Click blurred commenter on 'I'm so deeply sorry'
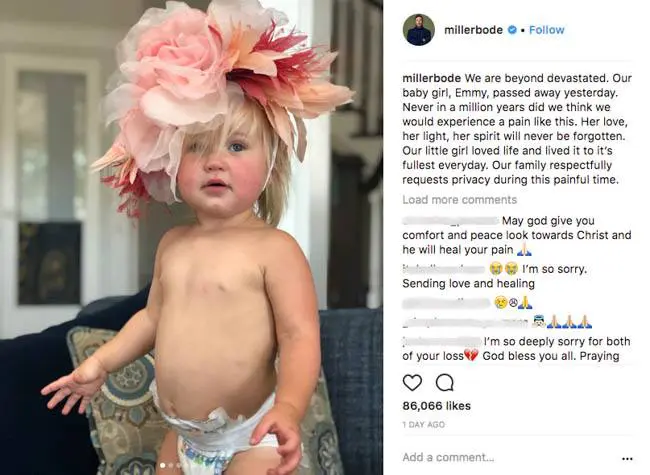This screenshot has height=475, width=650. pos(441,342)
